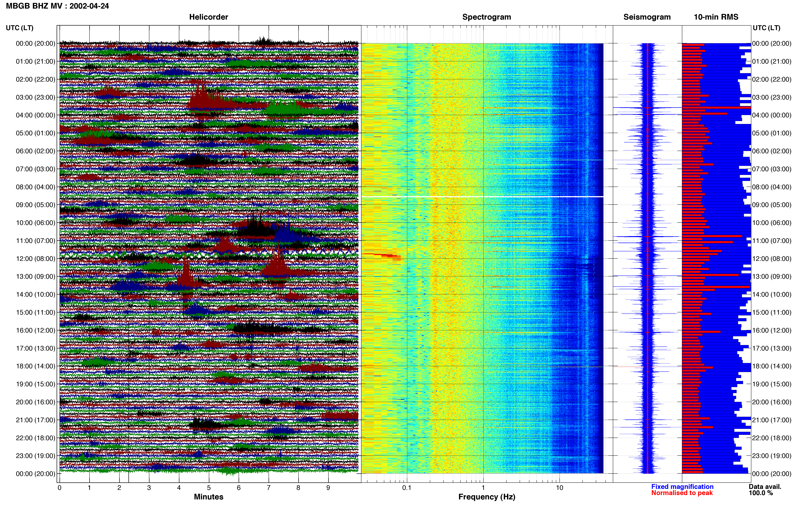Click the white data-gap line in spectrogram

click(482, 196)
